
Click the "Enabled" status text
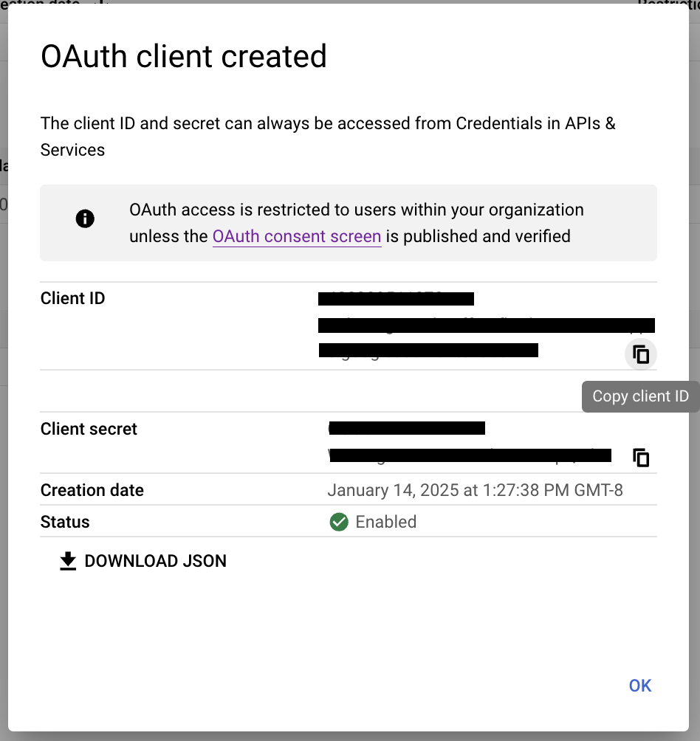[385, 523]
